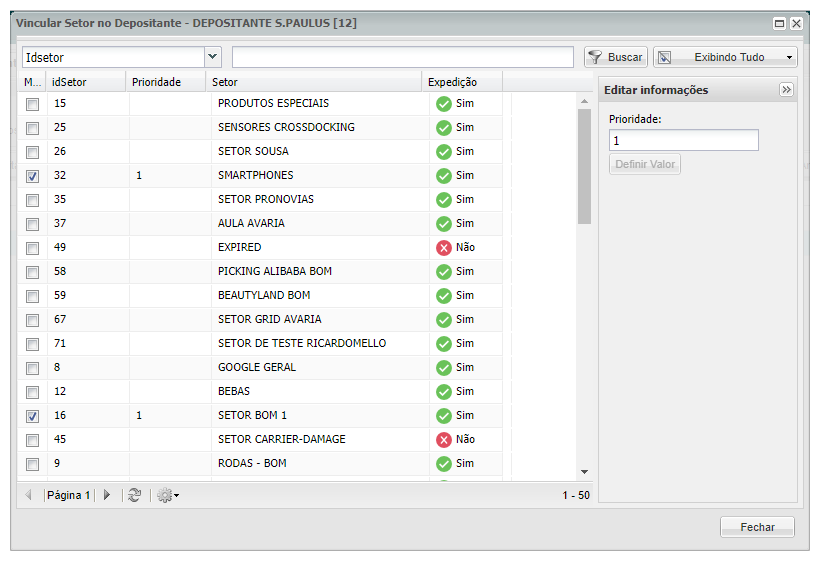Sort by Setor column header
Image resolution: width=820 pixels, height=561 pixels.
(314, 82)
